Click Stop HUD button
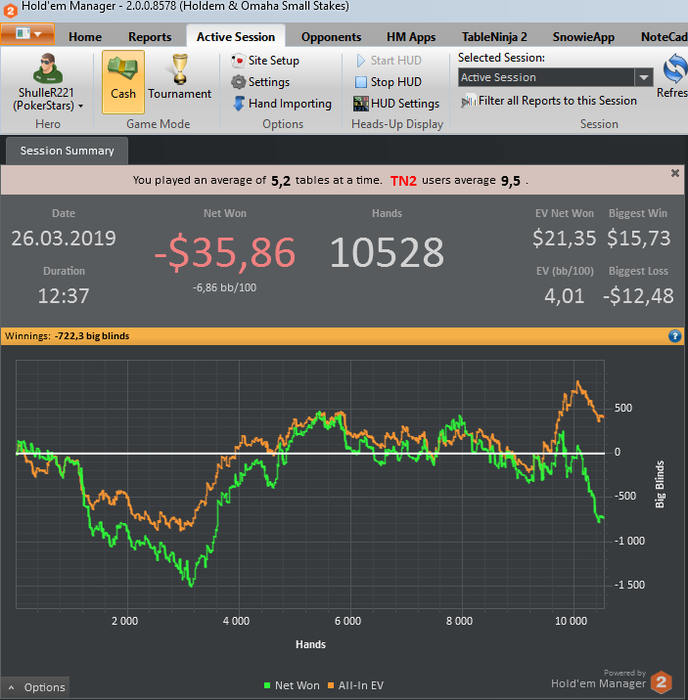This screenshot has height=700, width=688. [x=388, y=82]
